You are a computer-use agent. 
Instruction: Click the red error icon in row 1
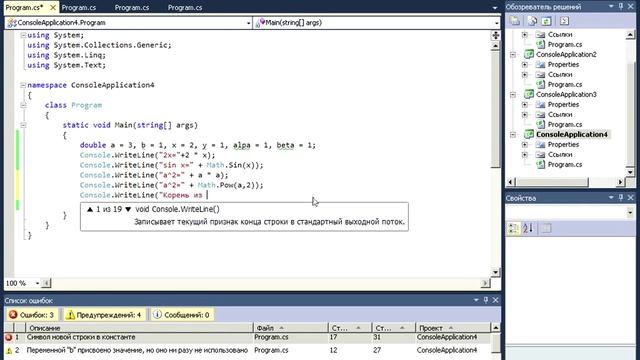tap(9, 338)
